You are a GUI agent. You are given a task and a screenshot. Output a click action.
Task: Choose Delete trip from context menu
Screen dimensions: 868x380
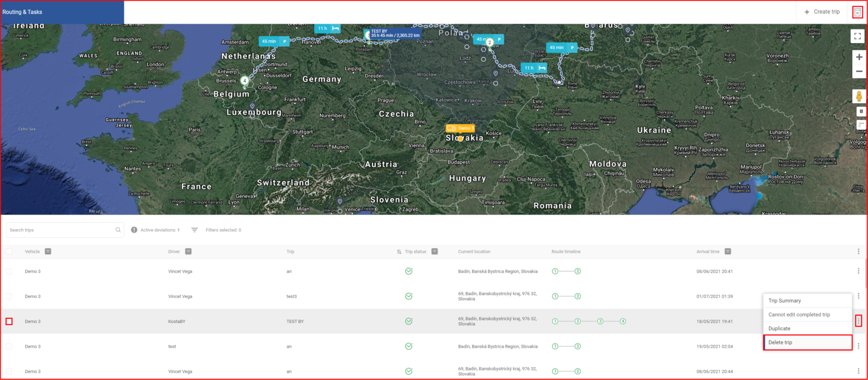click(x=807, y=343)
